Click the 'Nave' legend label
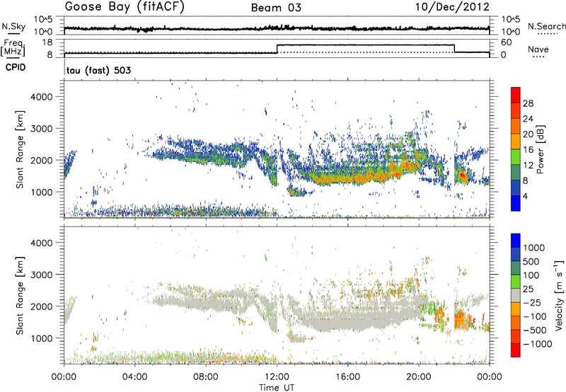The width and height of the screenshot is (566, 392). click(538, 49)
